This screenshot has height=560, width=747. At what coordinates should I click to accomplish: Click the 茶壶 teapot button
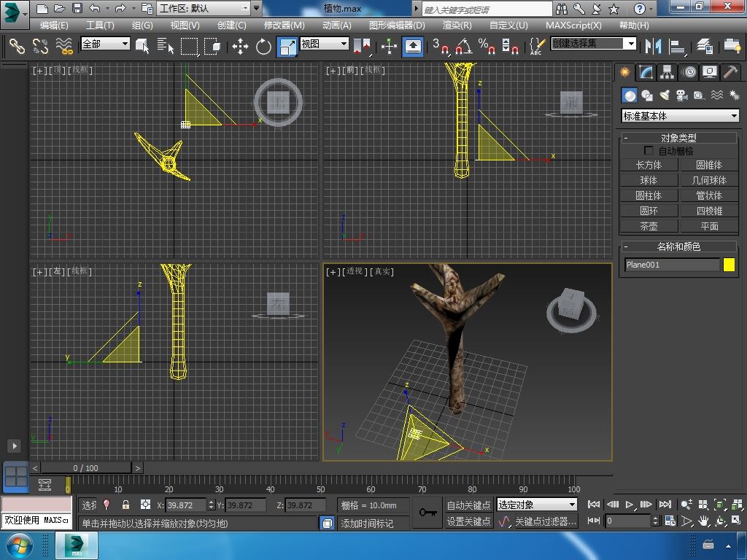[649, 226]
